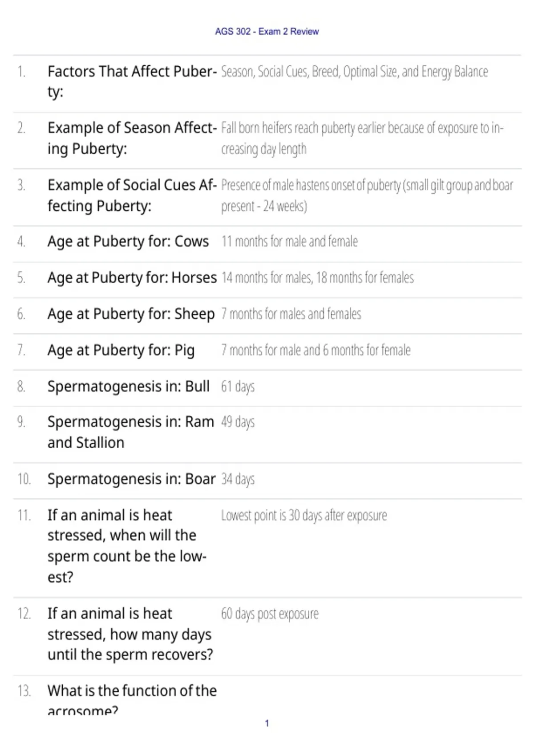Image resolution: width=534 pixels, height=756 pixels.
Task: Click the item number 10 label
Action: click(24, 479)
